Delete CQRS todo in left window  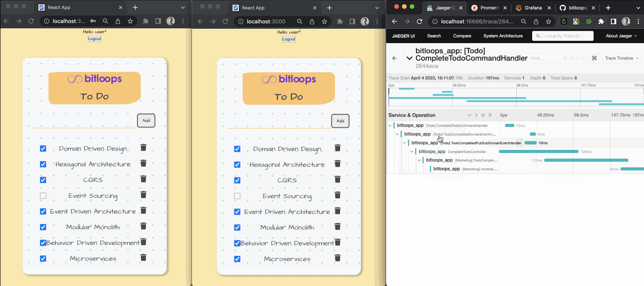[x=143, y=179]
